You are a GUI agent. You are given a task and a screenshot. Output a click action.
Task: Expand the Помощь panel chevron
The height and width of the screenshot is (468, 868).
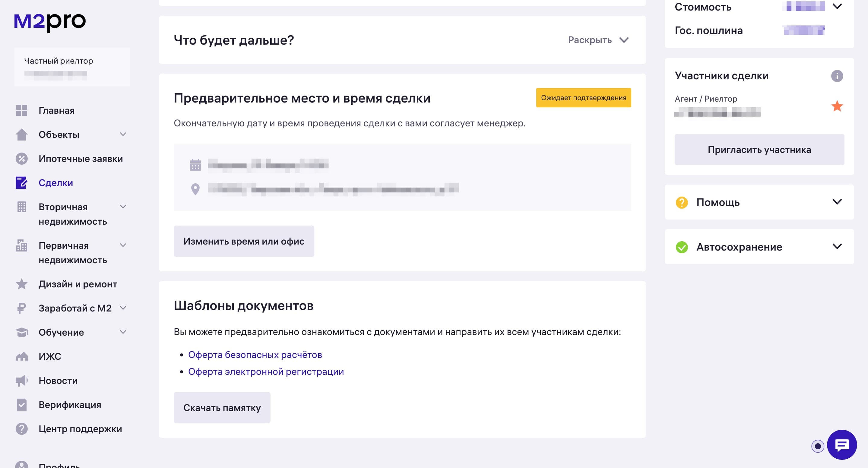coord(837,202)
